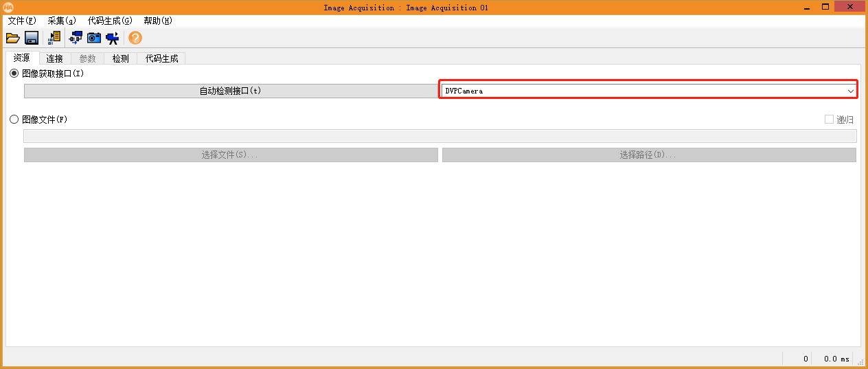Switch to the 检测 tab
Image resolution: width=868 pixels, height=369 pixels.
coord(121,58)
